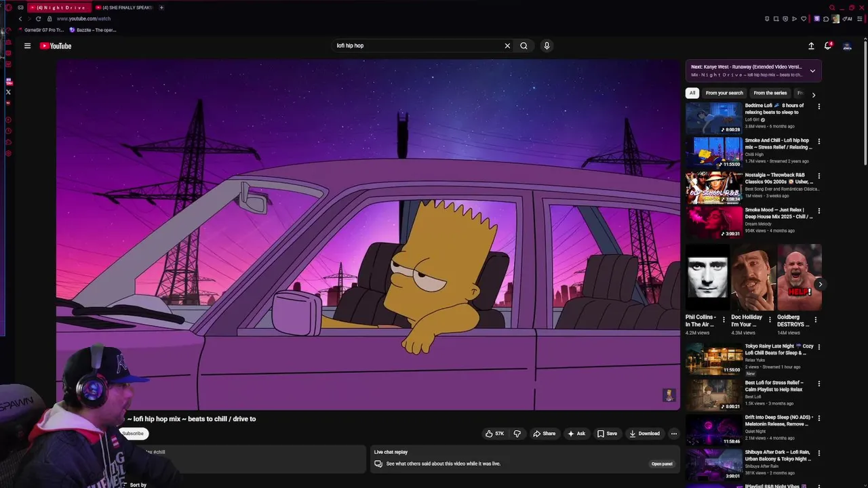Add page to bookmarks with heart icon
The width and height of the screenshot is (868, 488).
pos(804,19)
